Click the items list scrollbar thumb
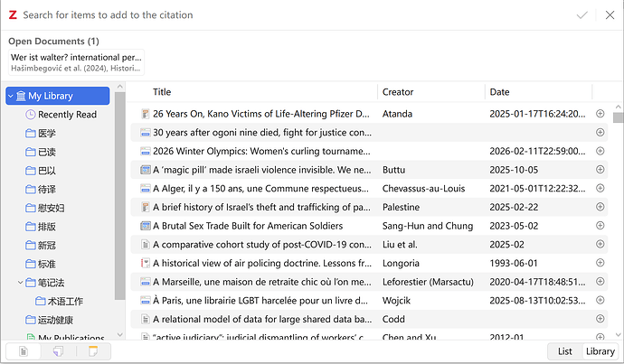This screenshot has width=624, height=364. [x=618, y=117]
